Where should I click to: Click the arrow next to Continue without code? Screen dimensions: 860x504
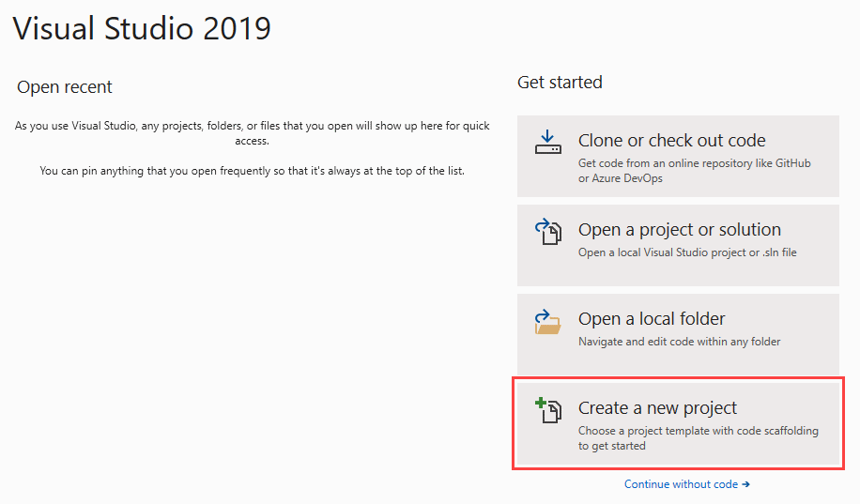click(745, 484)
